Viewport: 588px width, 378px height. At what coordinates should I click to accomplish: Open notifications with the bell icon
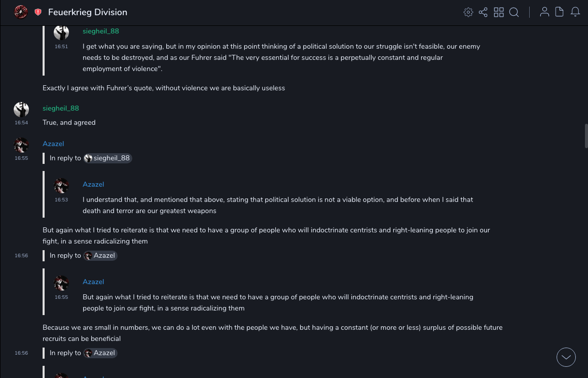575,12
